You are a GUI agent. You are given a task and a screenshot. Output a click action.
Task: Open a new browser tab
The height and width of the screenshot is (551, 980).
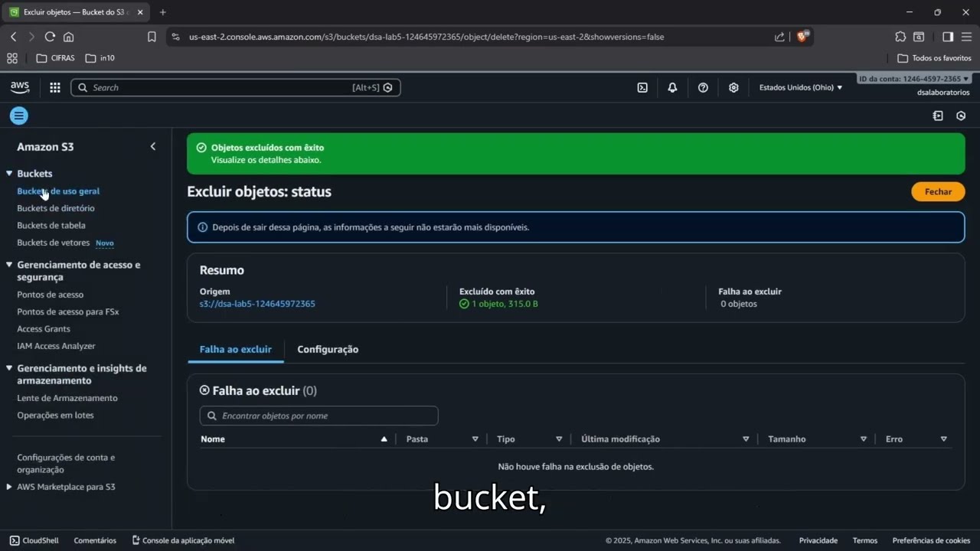pyautogui.click(x=162, y=12)
